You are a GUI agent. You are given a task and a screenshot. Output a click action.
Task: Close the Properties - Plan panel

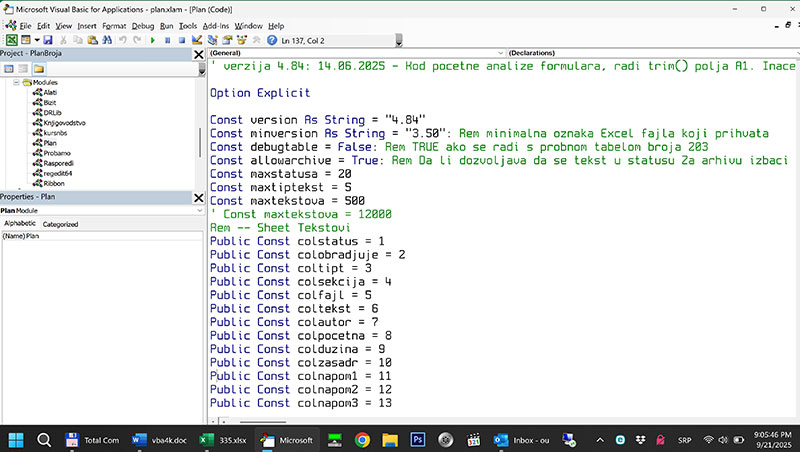point(198,196)
